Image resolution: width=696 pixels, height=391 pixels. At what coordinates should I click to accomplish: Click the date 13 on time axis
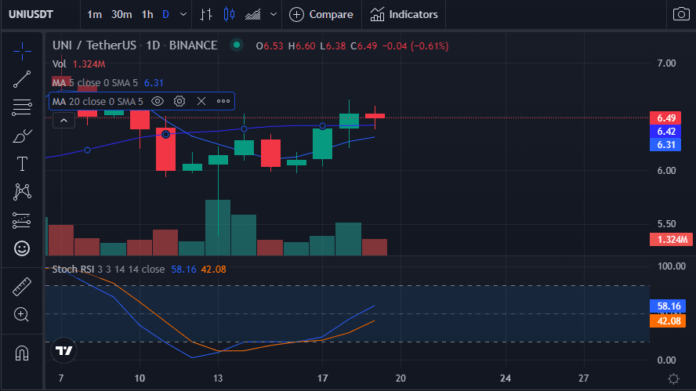point(218,378)
